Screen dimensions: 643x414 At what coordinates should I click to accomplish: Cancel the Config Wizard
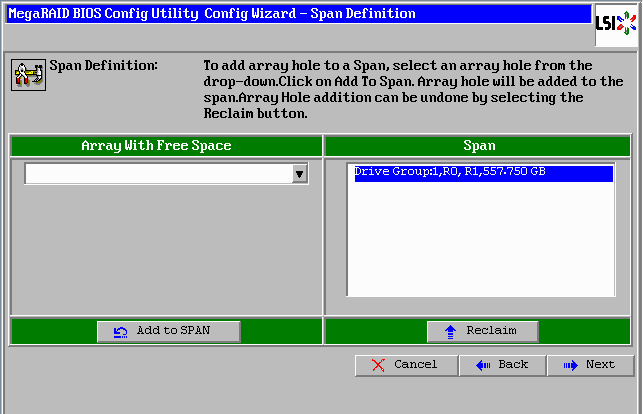point(406,365)
